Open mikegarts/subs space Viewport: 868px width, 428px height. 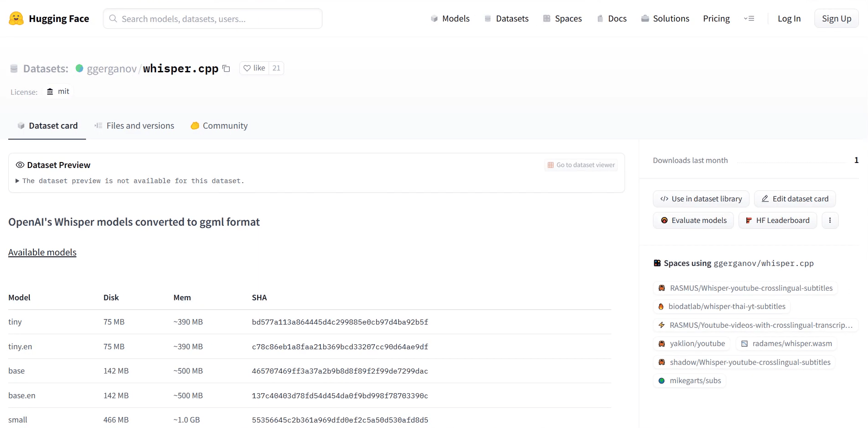click(690, 380)
